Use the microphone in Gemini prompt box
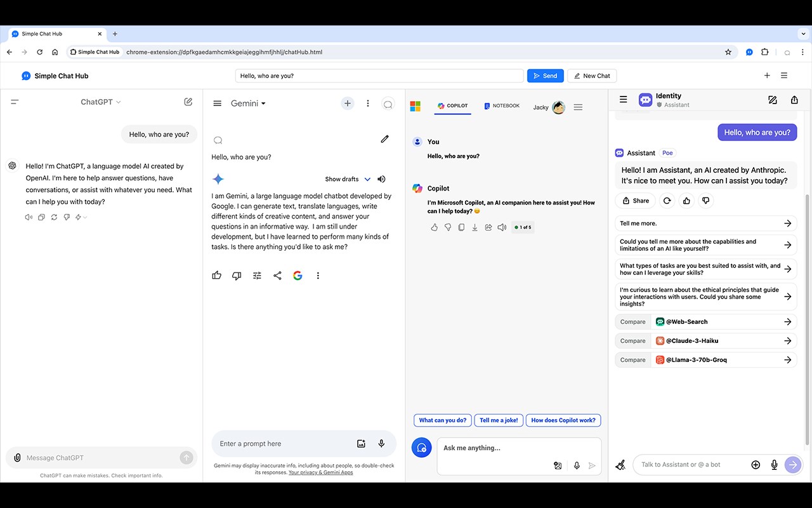The image size is (812, 508). (381, 444)
